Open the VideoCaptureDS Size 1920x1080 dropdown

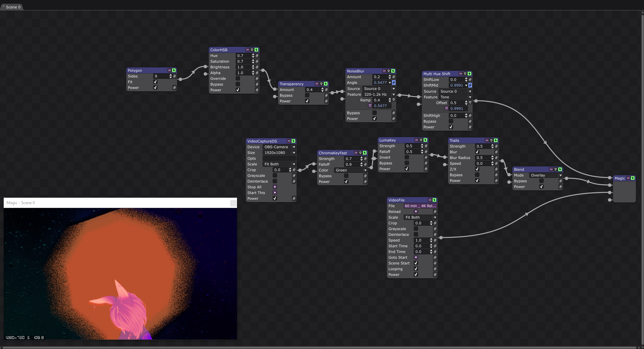click(x=279, y=153)
